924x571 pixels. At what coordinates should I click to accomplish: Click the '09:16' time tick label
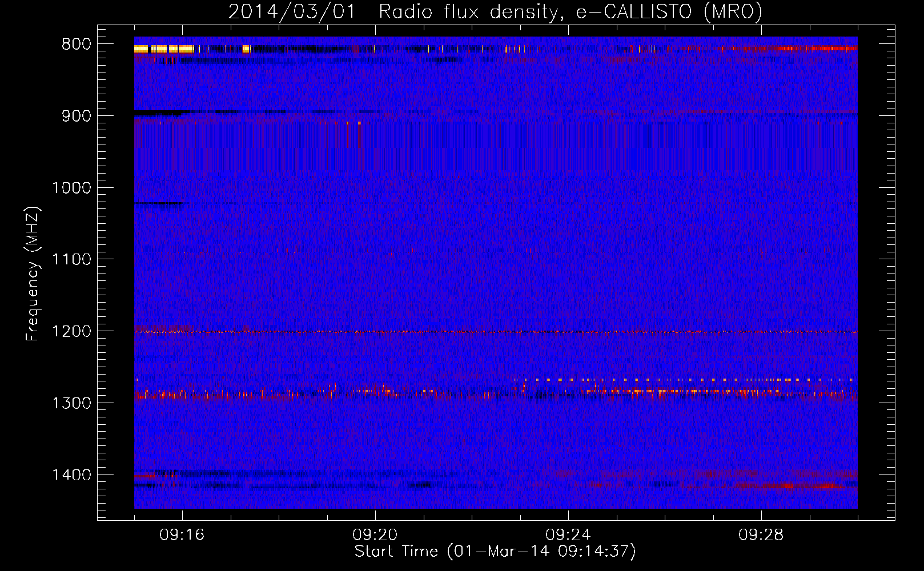[182, 535]
